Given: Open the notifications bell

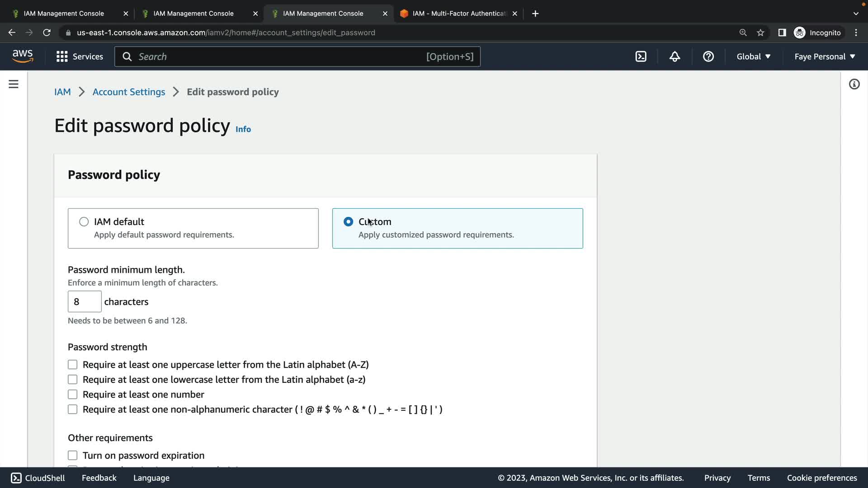Looking at the screenshot, I should (675, 56).
